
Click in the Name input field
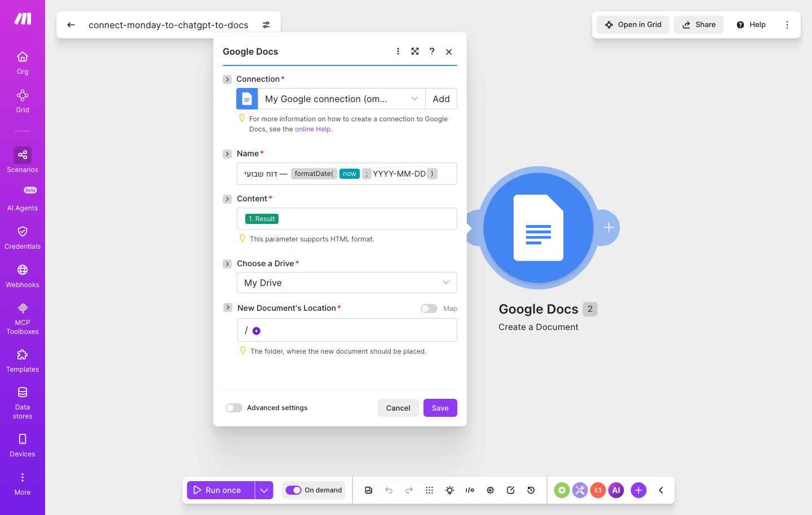pyautogui.click(x=347, y=174)
